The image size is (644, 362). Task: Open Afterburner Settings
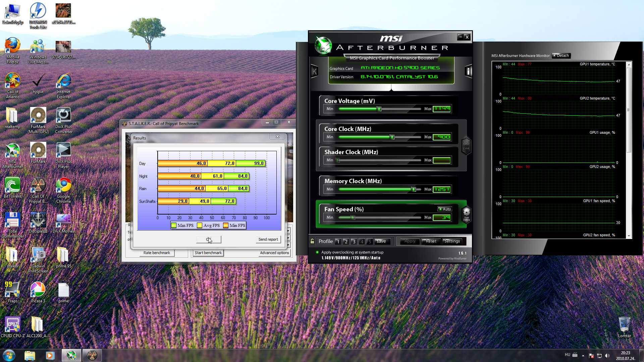tap(452, 241)
